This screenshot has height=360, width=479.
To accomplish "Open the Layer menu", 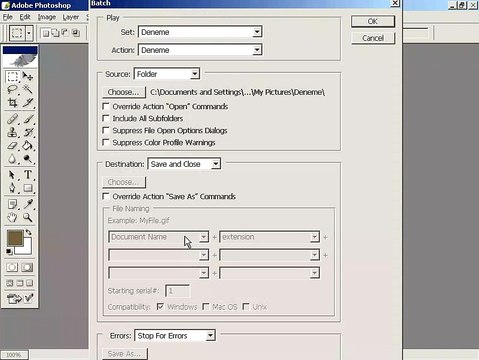I will coord(71,17).
